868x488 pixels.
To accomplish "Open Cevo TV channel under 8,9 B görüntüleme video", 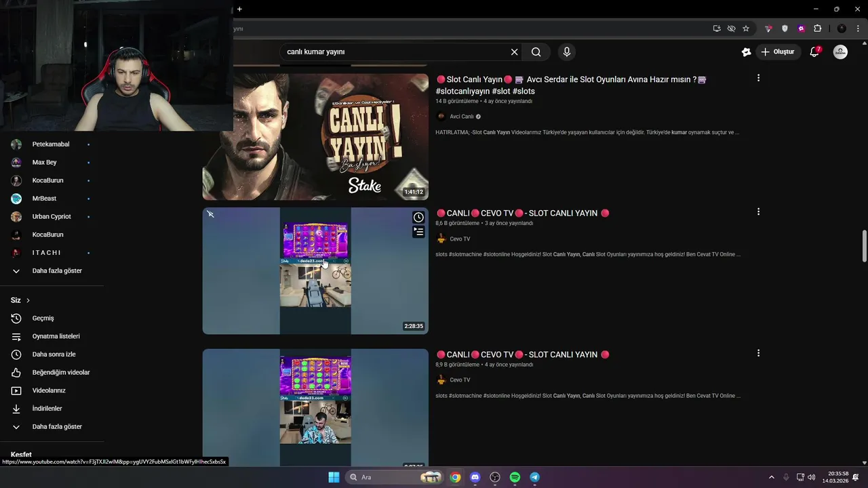I will point(460,380).
